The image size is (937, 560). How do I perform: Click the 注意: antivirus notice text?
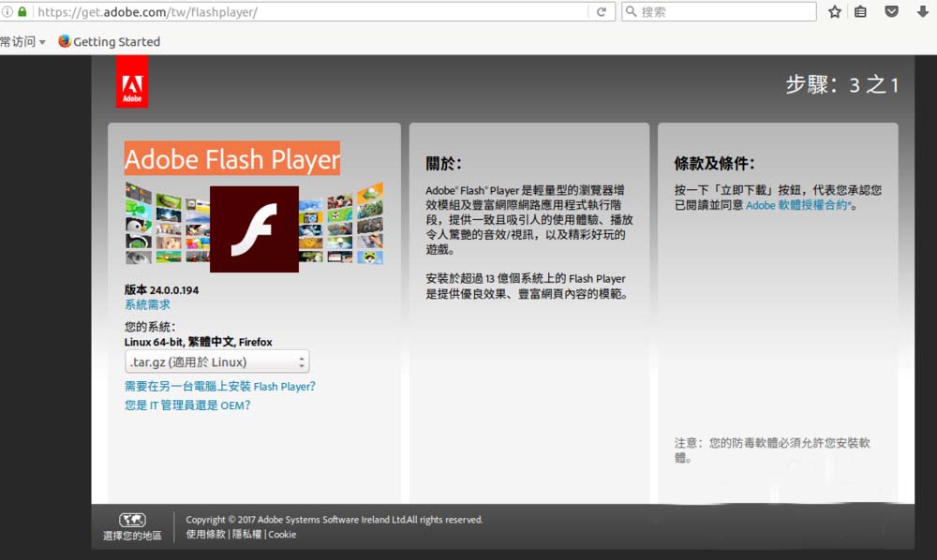pyautogui.click(x=772, y=450)
